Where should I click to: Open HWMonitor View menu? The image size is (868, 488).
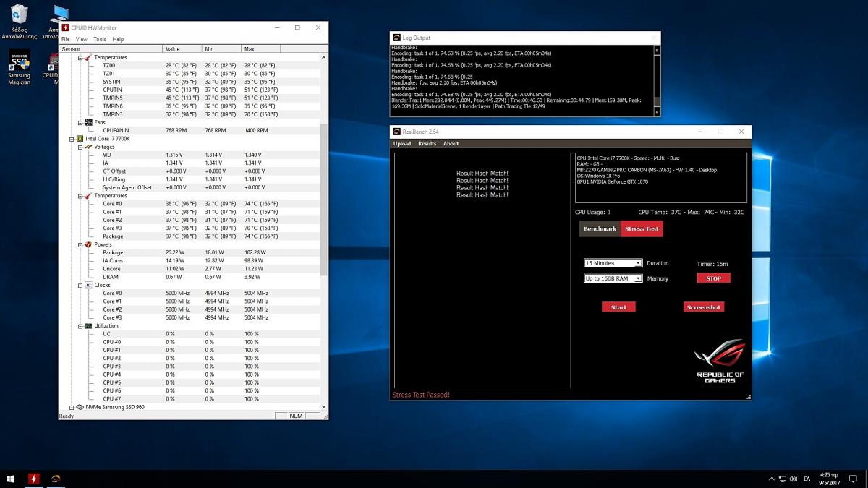coord(82,39)
